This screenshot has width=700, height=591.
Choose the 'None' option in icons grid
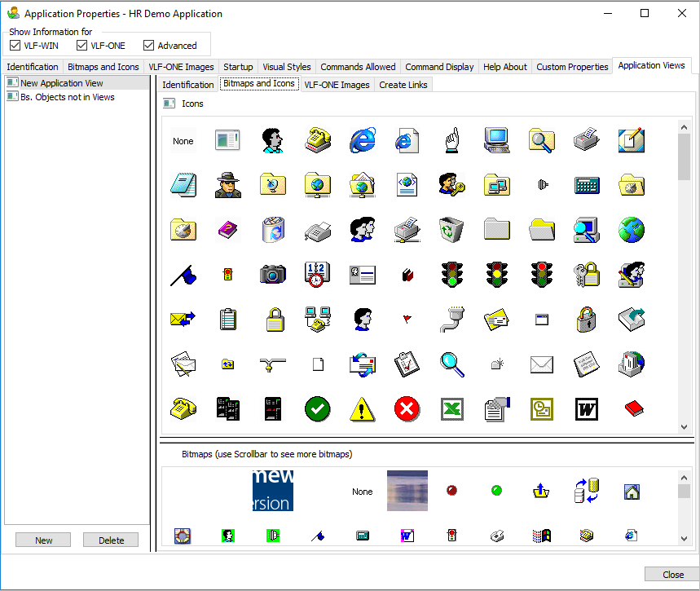coord(183,141)
